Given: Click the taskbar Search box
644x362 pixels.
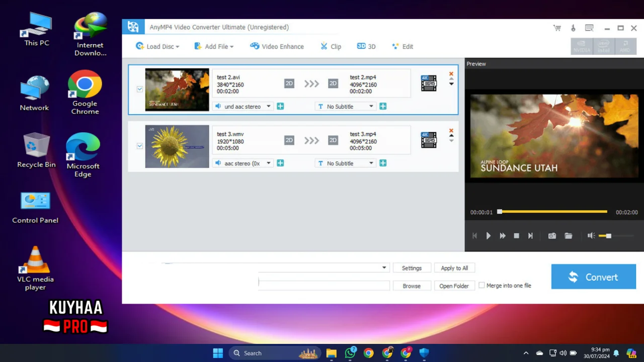Looking at the screenshot, I should 275,353.
